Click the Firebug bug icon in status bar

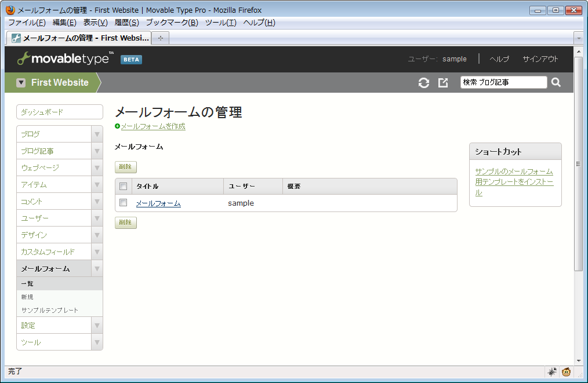tap(552, 371)
